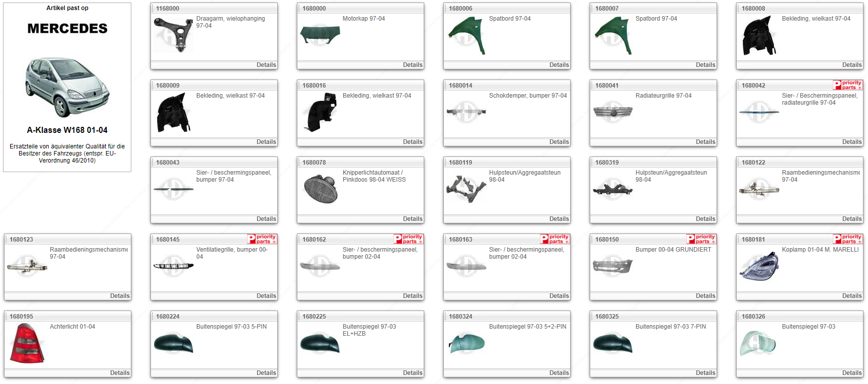The image size is (868, 384).
Task: Open Details for part 1680119
Action: click(x=559, y=219)
